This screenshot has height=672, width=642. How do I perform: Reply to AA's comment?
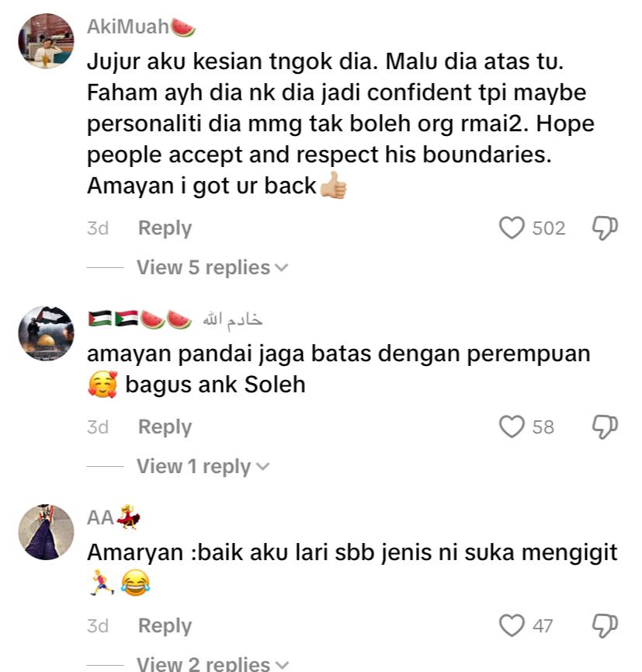click(165, 625)
